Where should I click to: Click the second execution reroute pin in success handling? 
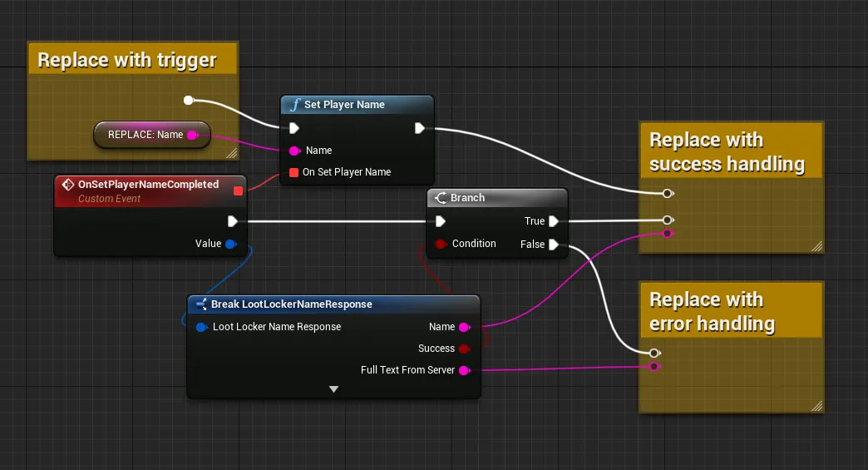668,220
